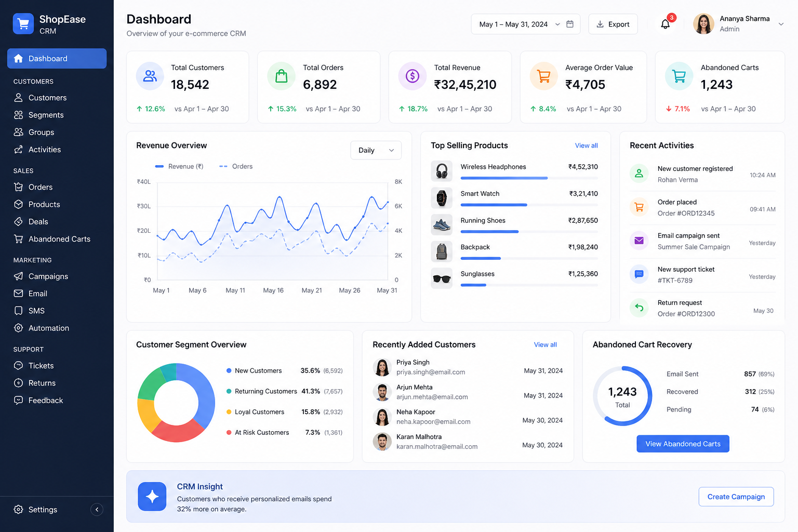Click the At Risk Customers red legend dot
This screenshot has height=532, width=798.
(229, 432)
